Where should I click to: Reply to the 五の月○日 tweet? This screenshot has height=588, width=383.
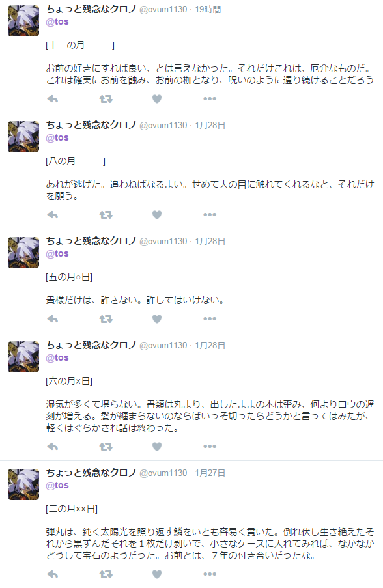click(x=53, y=319)
